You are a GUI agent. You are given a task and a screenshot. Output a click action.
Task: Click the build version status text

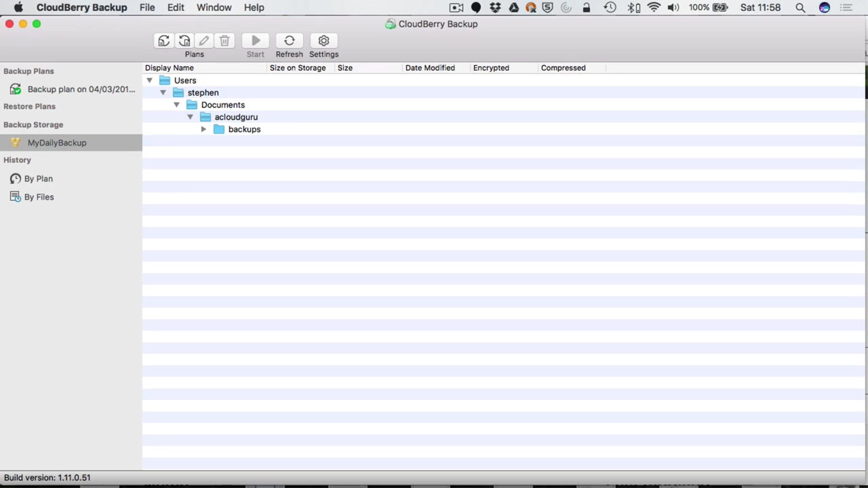[x=47, y=478]
